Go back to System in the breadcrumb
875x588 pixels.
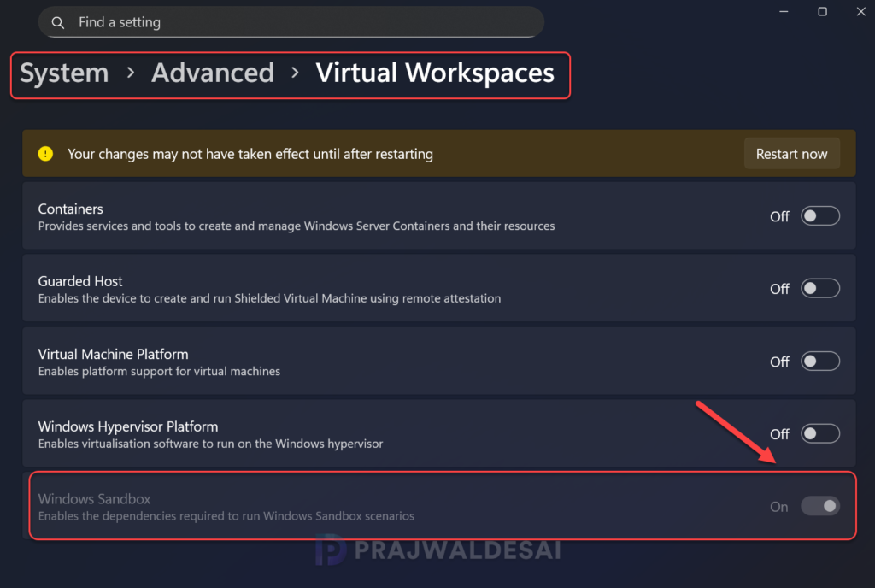click(x=64, y=73)
